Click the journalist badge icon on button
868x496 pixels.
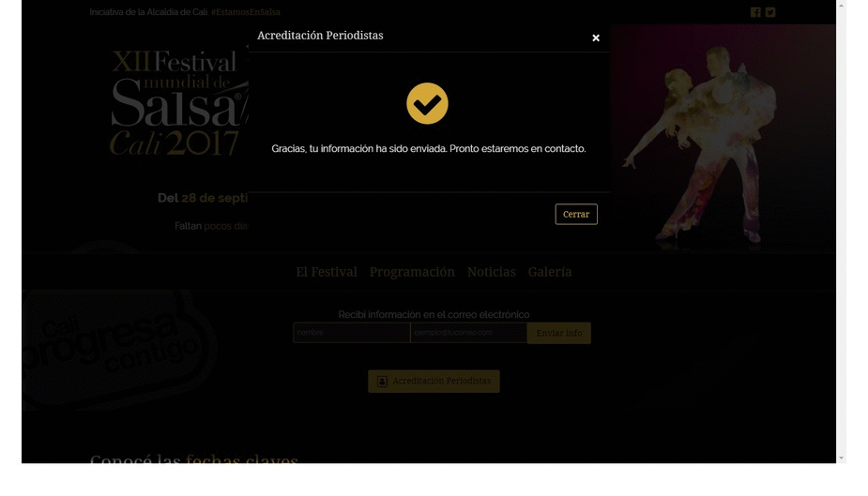(382, 382)
